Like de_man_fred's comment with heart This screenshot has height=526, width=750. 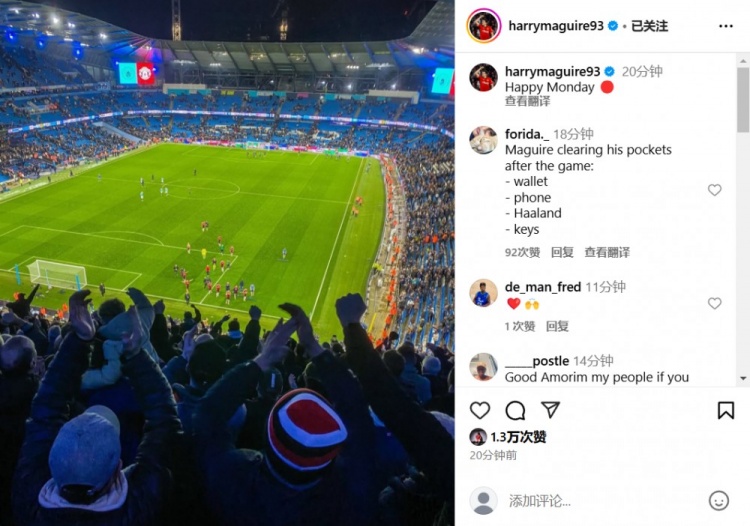click(x=715, y=303)
